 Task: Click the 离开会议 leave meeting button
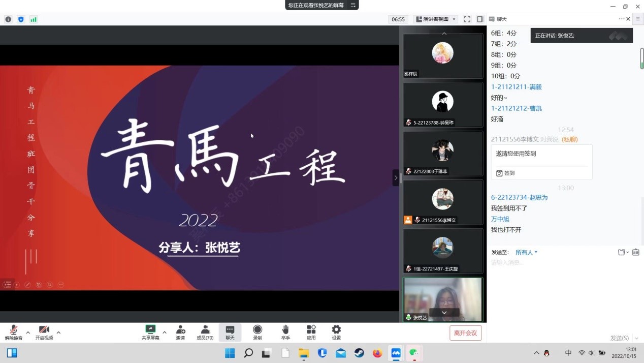tap(465, 333)
